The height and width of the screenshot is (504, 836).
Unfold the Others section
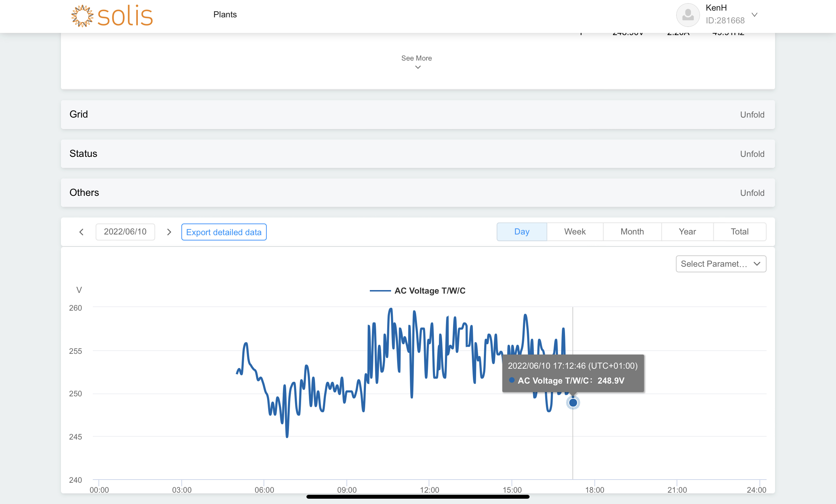click(752, 193)
